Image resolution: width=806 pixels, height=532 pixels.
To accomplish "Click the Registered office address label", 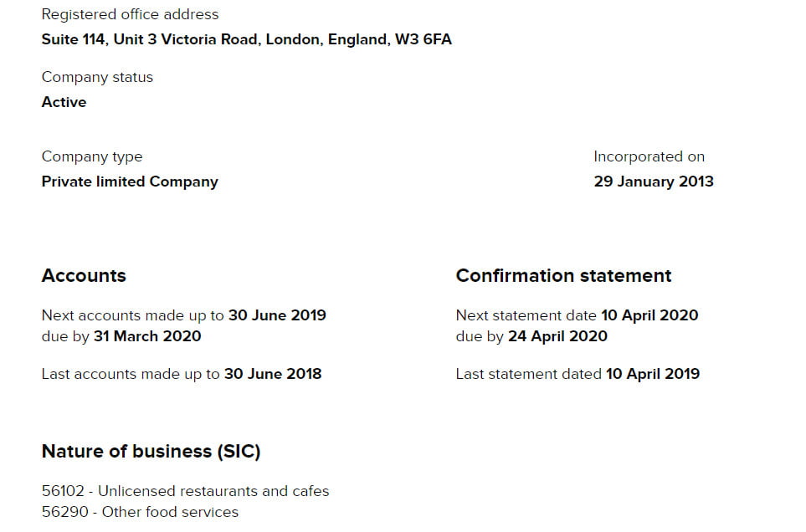I will tap(130, 14).
